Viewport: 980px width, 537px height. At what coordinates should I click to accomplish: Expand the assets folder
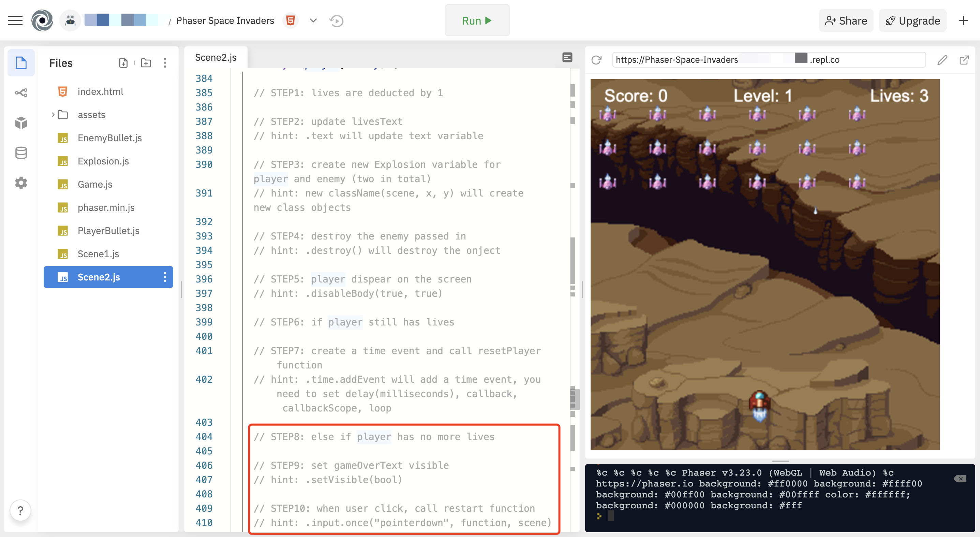pos(53,115)
